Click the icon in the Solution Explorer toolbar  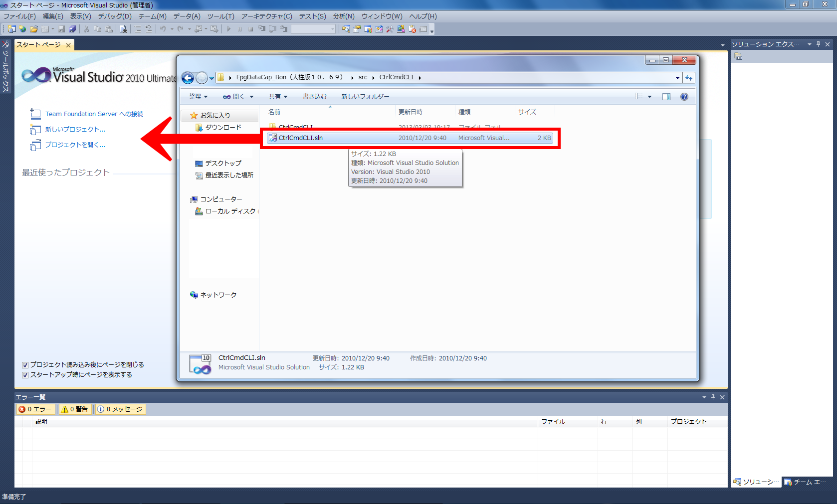(738, 56)
